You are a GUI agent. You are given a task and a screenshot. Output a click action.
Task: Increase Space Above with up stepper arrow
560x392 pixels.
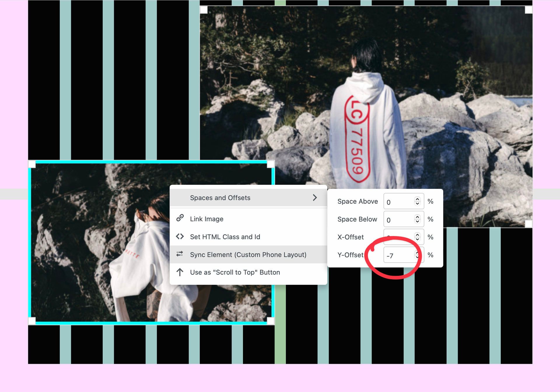(x=417, y=199)
